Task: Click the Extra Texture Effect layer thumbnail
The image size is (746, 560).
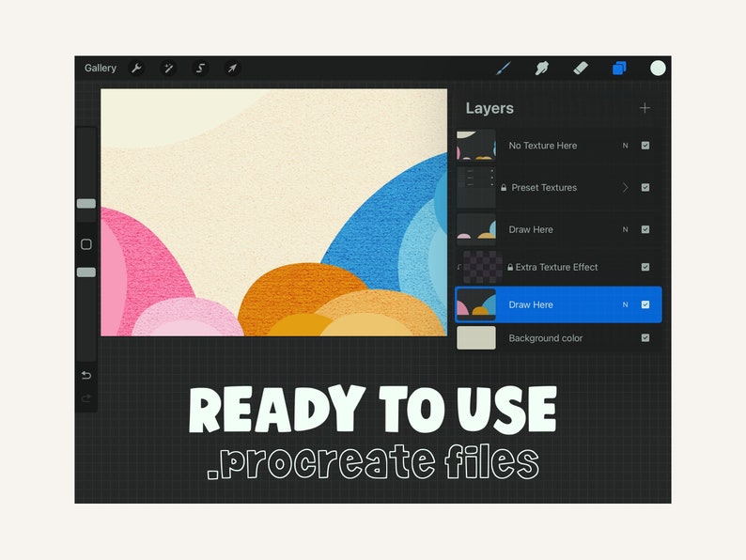Action: point(483,267)
